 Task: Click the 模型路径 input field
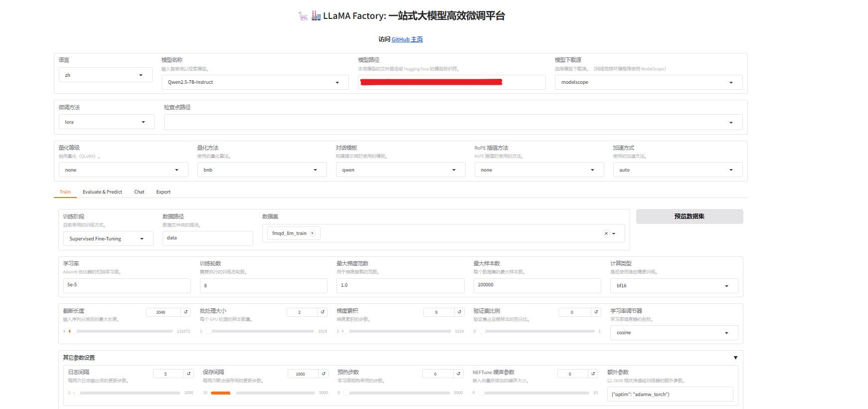click(x=452, y=82)
